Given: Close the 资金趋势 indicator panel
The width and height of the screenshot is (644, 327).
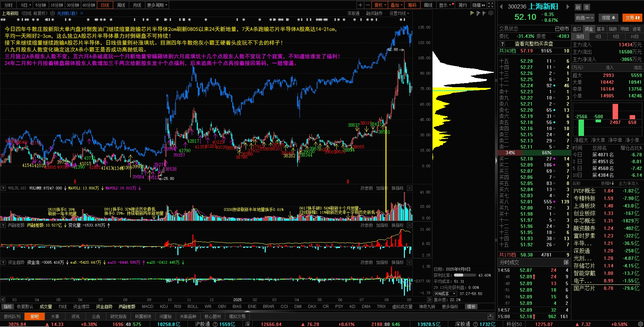Looking at the screenshot, I should coord(409,262).
